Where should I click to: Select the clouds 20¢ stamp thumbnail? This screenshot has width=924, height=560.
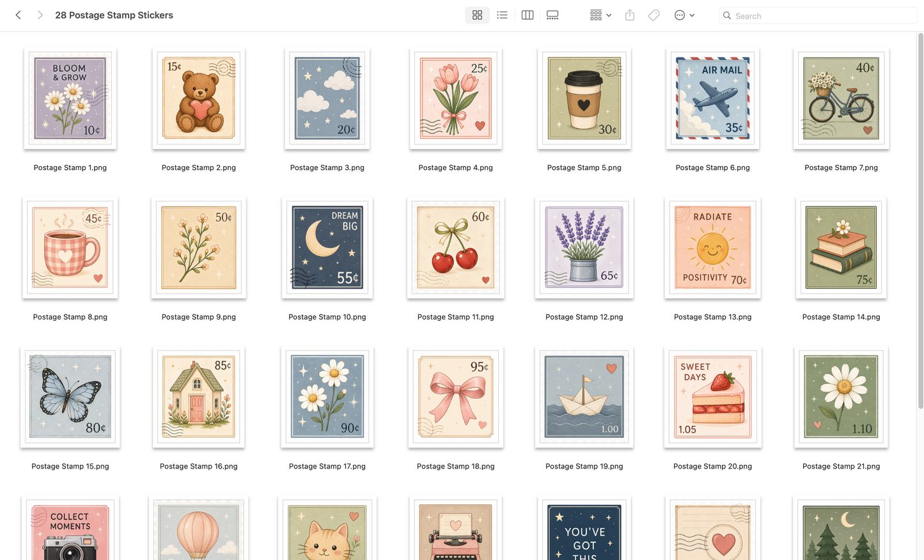[x=327, y=98]
